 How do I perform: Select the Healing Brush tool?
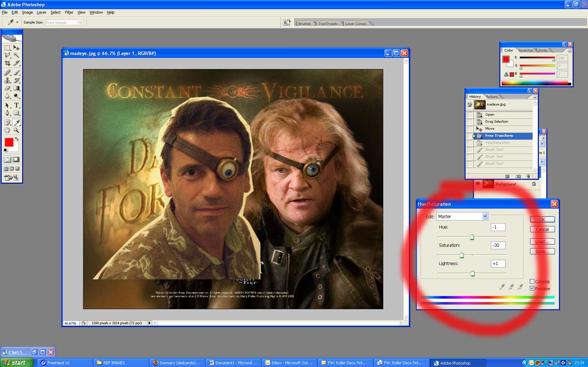[7, 73]
